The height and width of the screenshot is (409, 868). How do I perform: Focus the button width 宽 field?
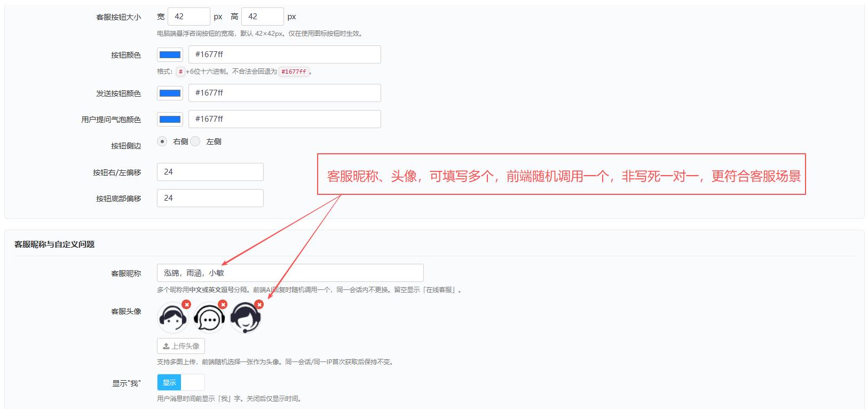[x=189, y=17]
